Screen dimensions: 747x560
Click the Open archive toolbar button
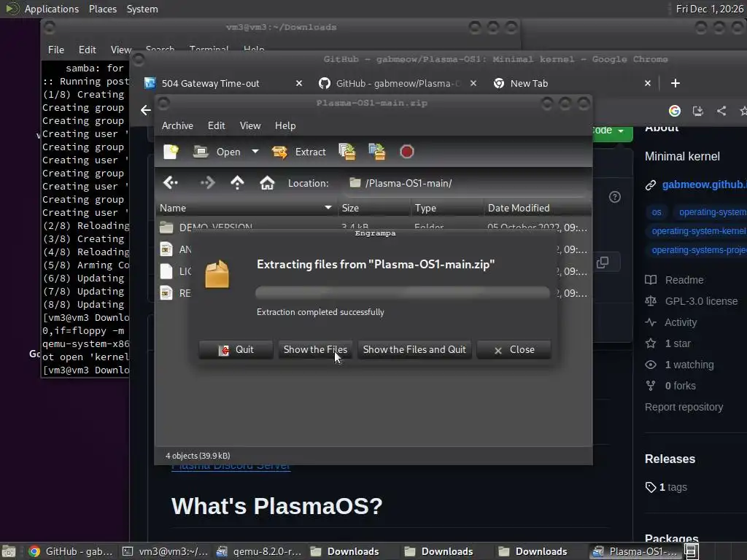pos(217,152)
